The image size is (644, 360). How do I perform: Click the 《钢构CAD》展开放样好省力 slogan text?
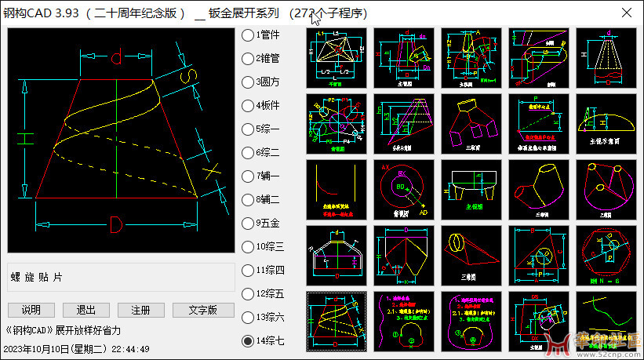point(63,330)
